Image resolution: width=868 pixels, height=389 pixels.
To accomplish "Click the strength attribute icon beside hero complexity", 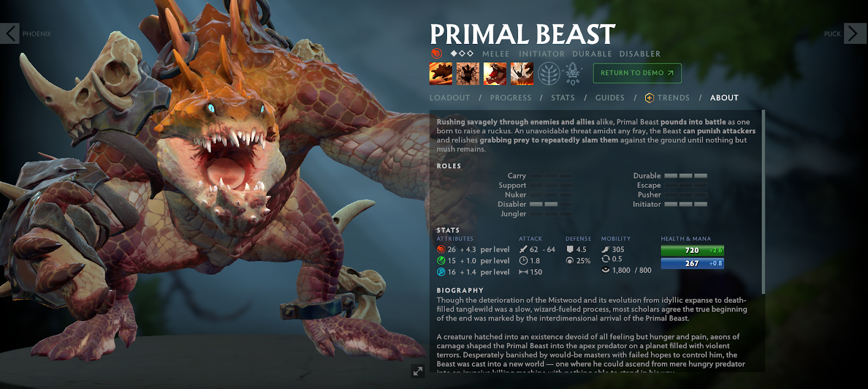I will click(x=436, y=54).
